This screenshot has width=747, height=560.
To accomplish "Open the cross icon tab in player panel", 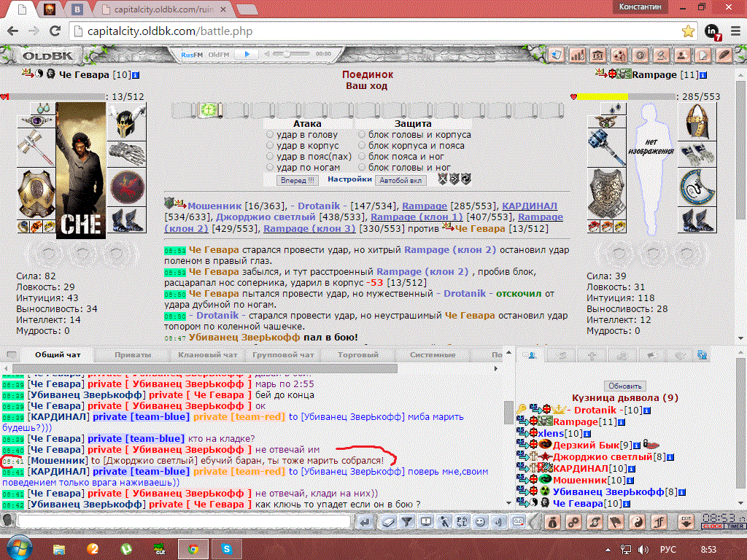I will (x=592, y=355).
